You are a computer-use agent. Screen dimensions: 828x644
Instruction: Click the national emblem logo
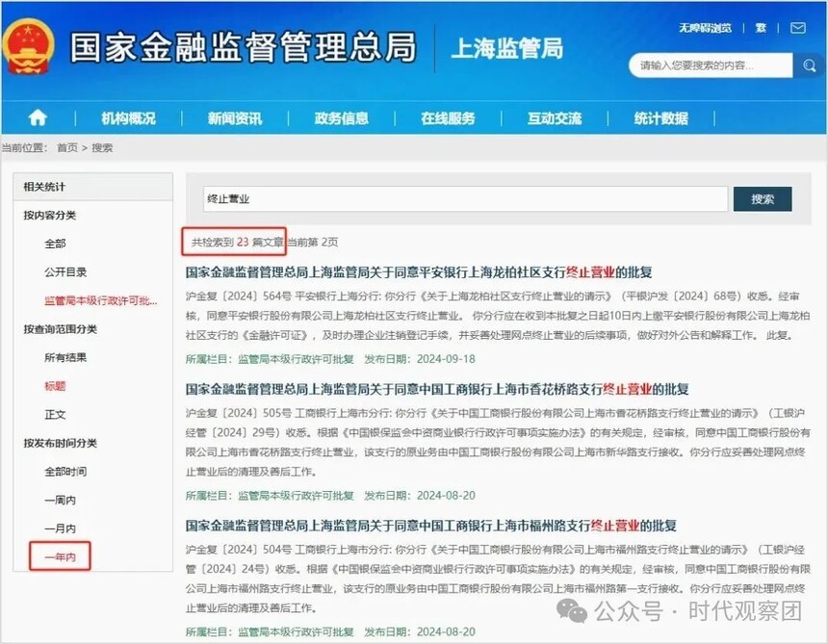click(28, 46)
